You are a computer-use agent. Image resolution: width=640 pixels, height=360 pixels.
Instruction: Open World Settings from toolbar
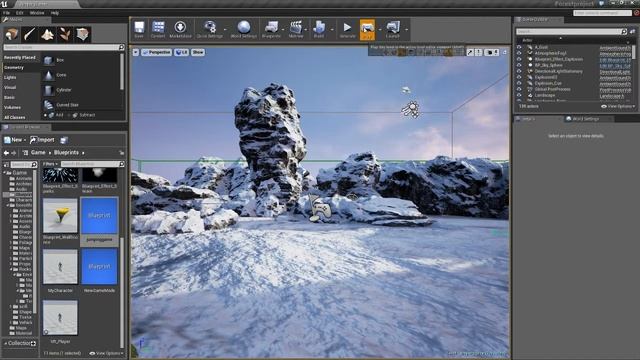[x=244, y=29]
